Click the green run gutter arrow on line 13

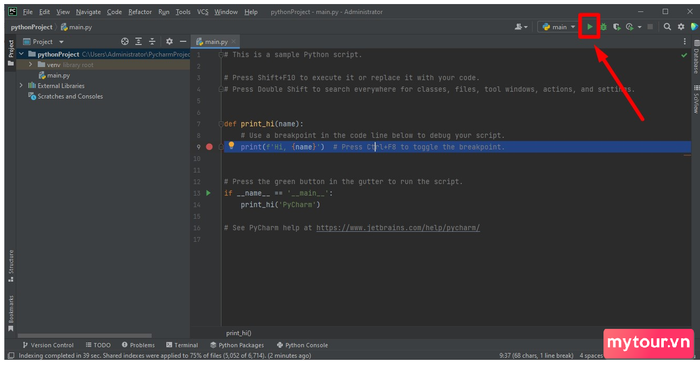[x=208, y=193]
